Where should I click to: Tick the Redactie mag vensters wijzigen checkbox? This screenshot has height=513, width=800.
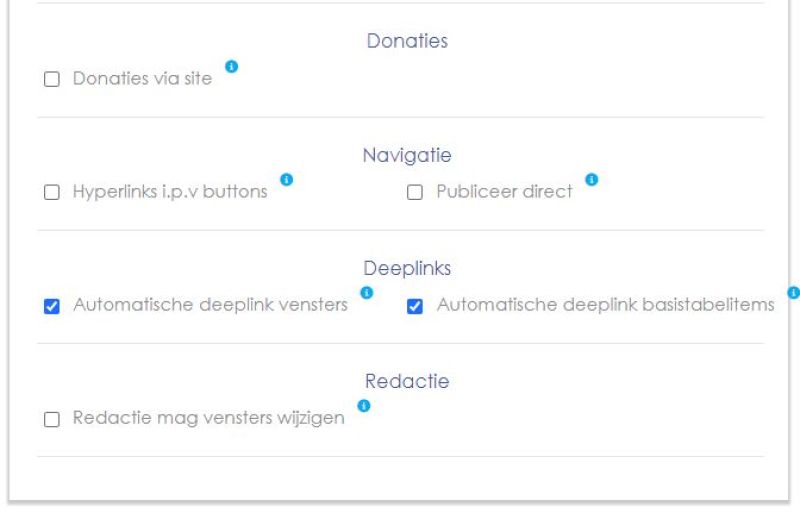coord(52,420)
